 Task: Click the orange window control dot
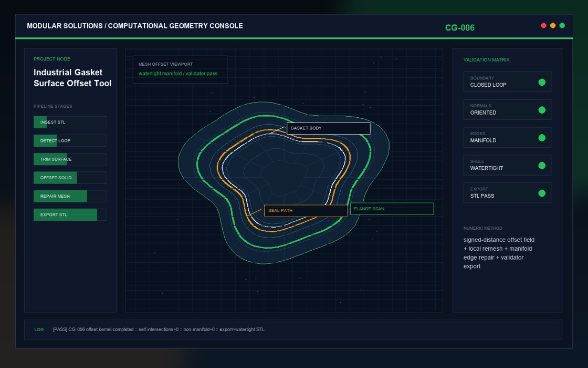coord(553,26)
